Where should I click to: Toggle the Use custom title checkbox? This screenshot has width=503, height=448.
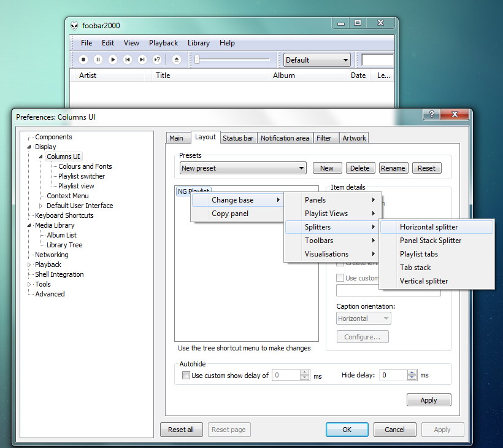340,277
